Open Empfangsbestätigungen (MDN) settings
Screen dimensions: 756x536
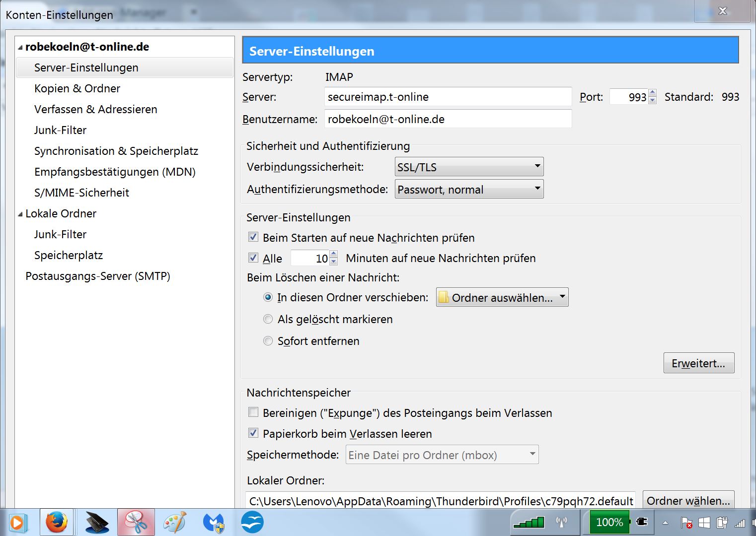pyautogui.click(x=115, y=172)
